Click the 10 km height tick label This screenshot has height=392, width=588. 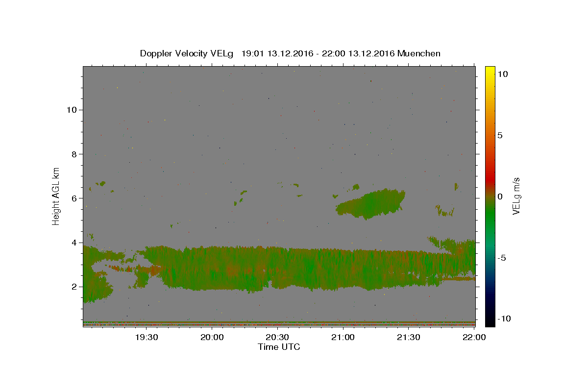click(x=71, y=110)
